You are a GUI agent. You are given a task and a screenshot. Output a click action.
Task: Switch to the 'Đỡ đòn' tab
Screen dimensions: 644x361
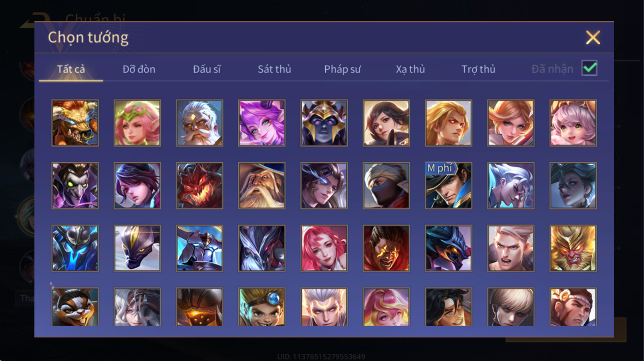[139, 69]
